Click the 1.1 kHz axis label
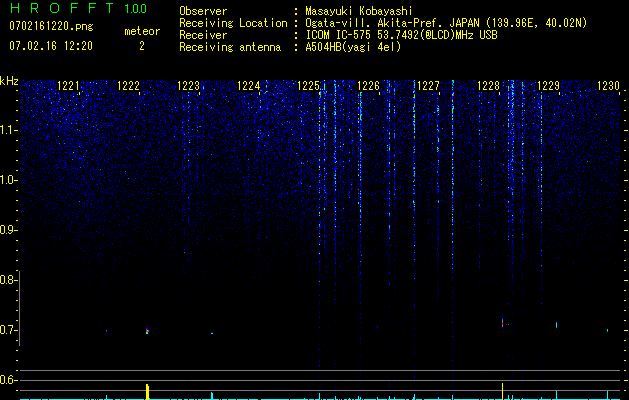The height and width of the screenshot is (400, 629). tap(8, 130)
